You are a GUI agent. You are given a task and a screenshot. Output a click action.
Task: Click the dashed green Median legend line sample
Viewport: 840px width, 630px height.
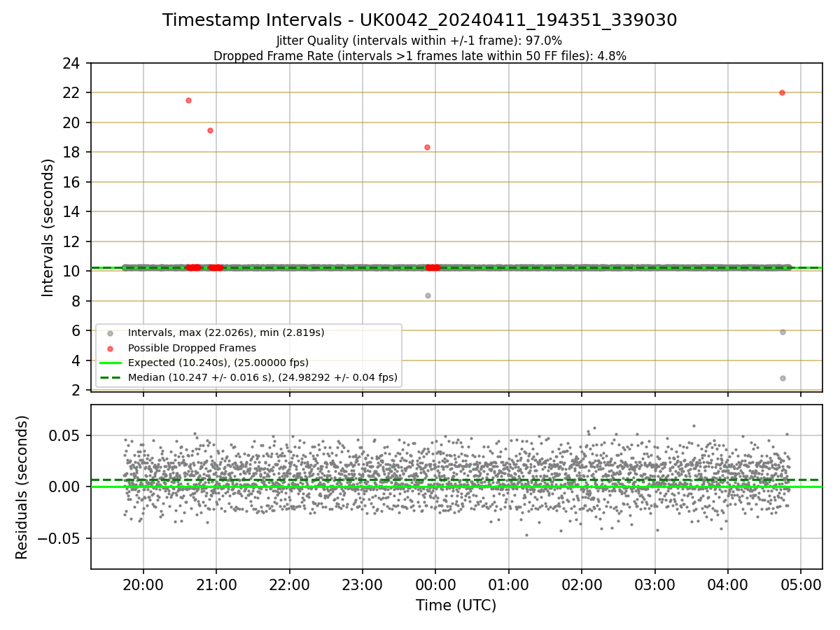click(110, 377)
